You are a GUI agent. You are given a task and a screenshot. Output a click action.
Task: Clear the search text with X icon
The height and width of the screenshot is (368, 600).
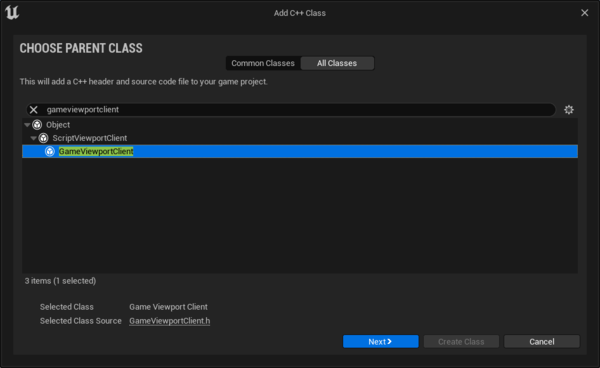tap(34, 110)
